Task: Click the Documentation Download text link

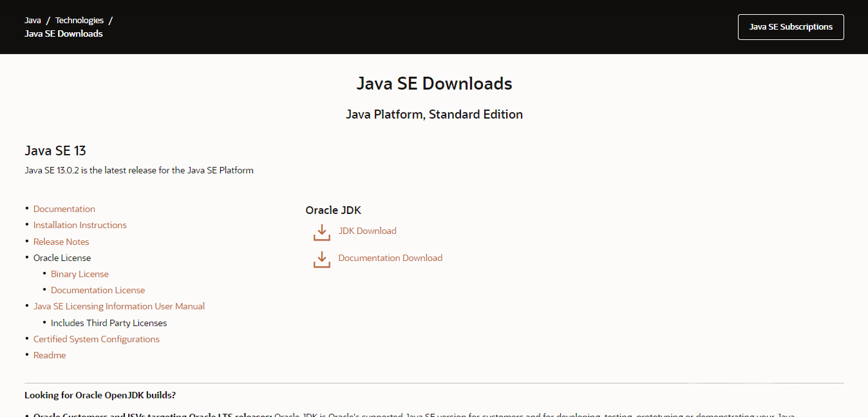Action: click(390, 257)
